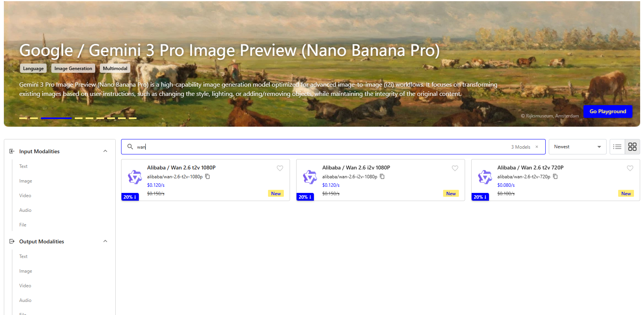Switch to grid view layout
Viewport: 644px width, 315px height.
632,147
